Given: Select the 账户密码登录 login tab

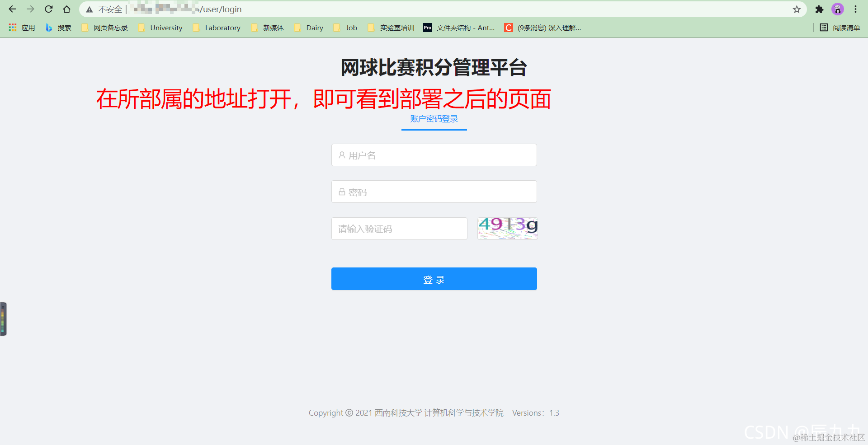Looking at the screenshot, I should (x=434, y=119).
